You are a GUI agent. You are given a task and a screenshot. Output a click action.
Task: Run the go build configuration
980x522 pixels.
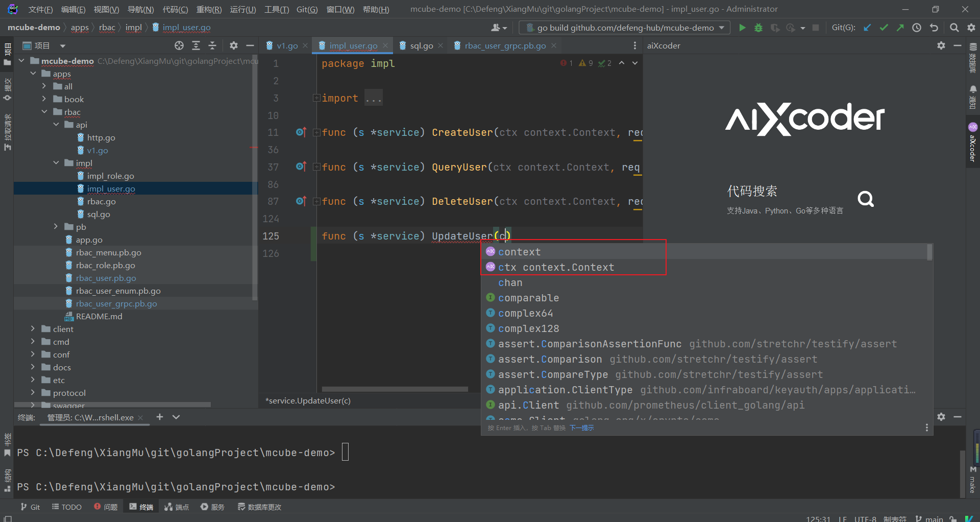coord(742,28)
